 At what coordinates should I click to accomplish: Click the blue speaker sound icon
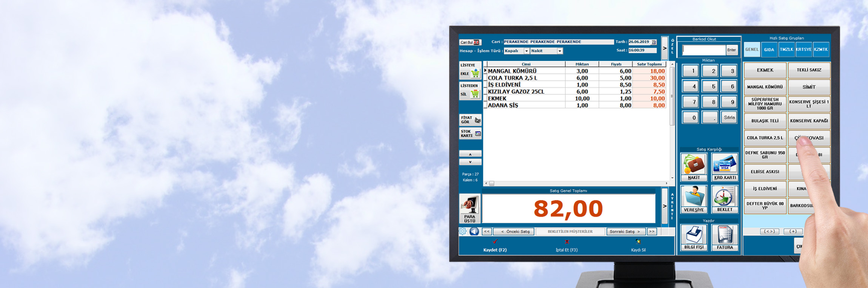click(x=474, y=231)
